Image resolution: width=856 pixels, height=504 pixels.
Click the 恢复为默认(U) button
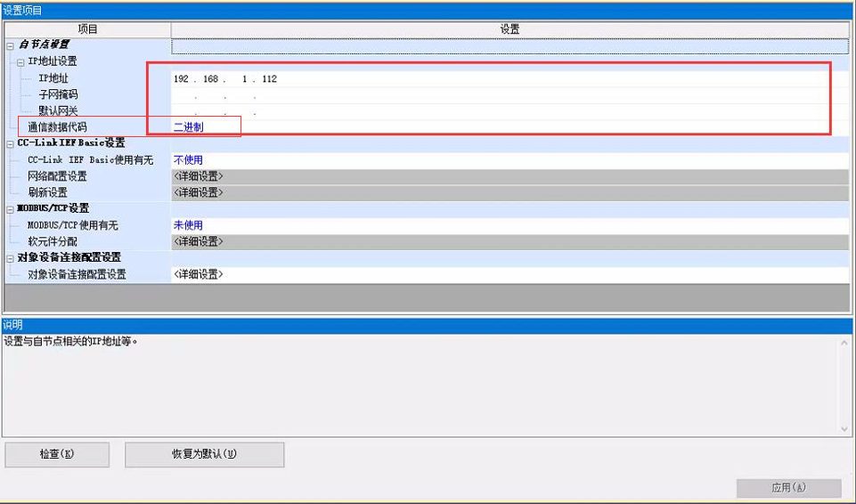pos(204,454)
